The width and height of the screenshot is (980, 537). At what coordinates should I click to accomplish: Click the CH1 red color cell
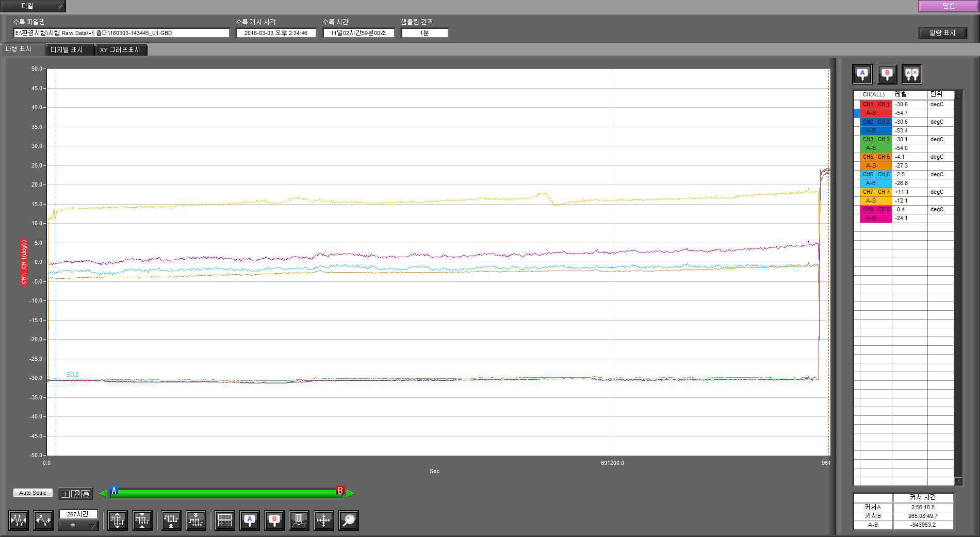[x=876, y=104]
